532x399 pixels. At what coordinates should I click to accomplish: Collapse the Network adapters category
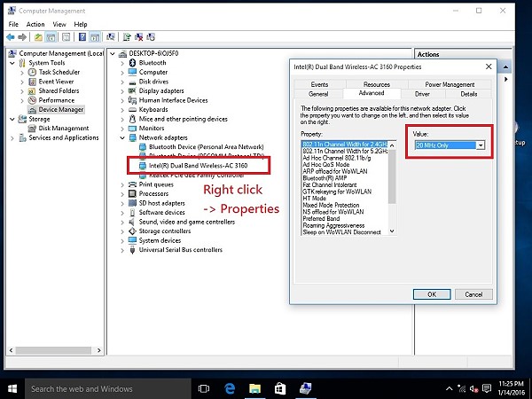[x=121, y=137]
